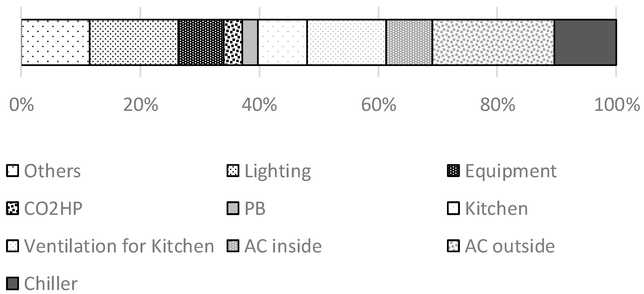Screen dimensions: 644x294
Task: Click the Lighting segment in the stacked bar
Action: pos(133,42)
